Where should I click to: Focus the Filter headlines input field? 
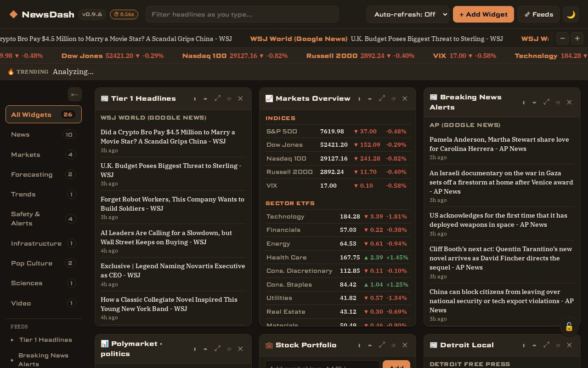coord(242,14)
